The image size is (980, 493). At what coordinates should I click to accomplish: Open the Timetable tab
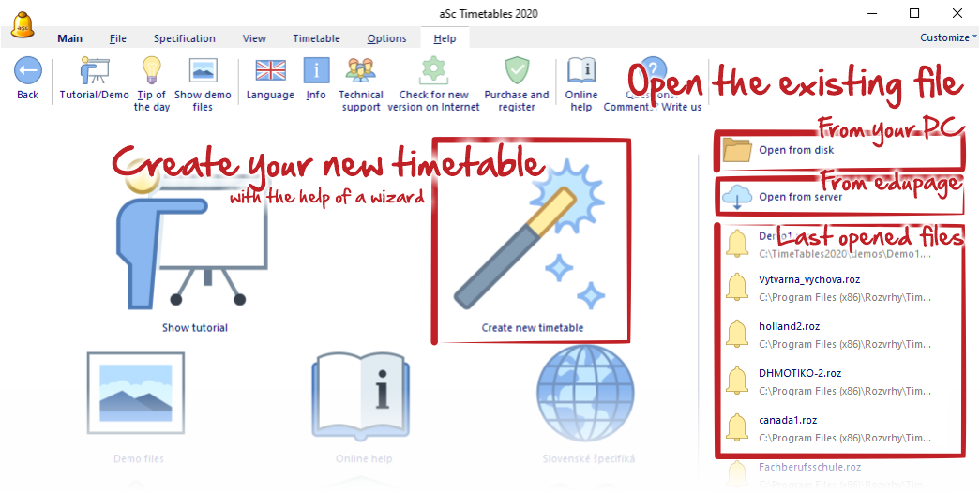click(316, 38)
